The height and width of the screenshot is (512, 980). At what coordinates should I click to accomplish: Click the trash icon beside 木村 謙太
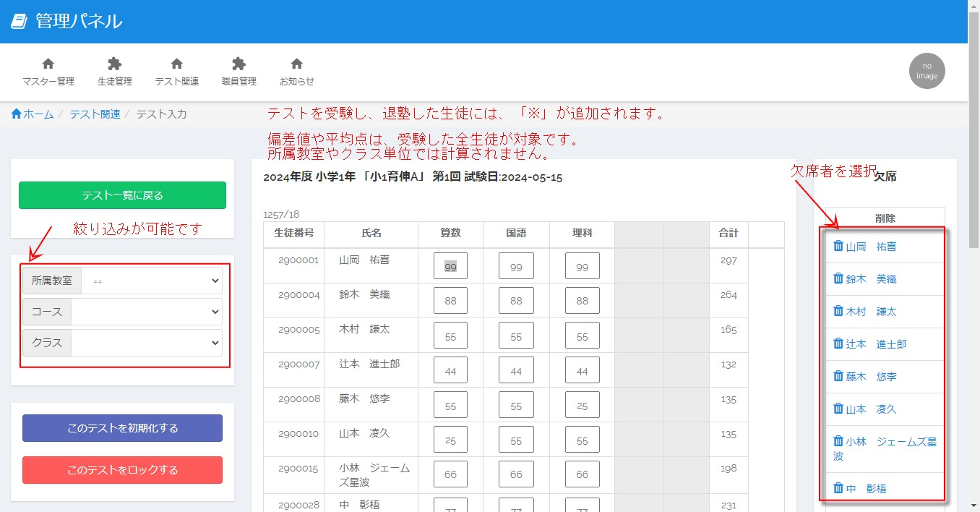pos(838,311)
